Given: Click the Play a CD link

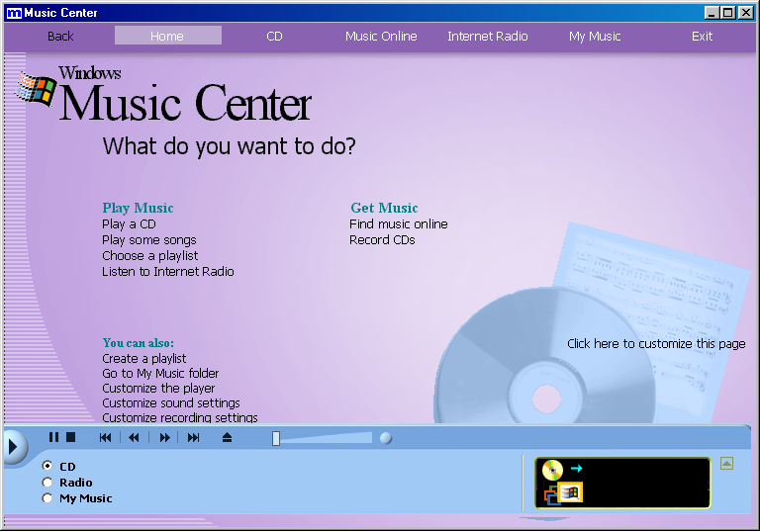Looking at the screenshot, I should coord(129,224).
